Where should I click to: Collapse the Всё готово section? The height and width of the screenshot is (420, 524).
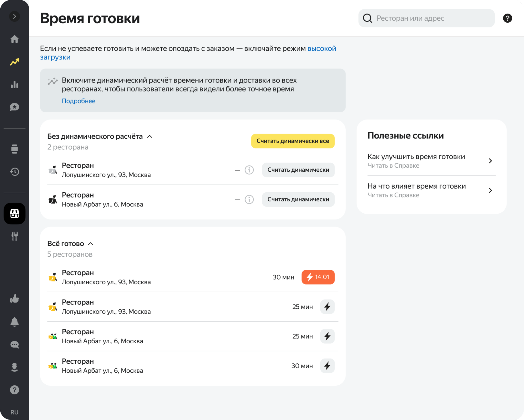coord(90,244)
